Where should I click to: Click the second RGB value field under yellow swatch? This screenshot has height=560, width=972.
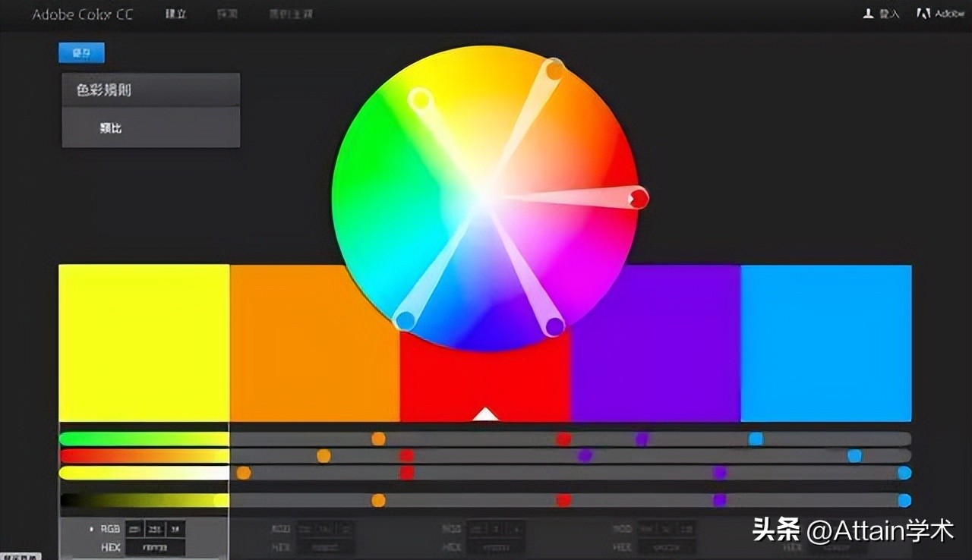point(154,529)
